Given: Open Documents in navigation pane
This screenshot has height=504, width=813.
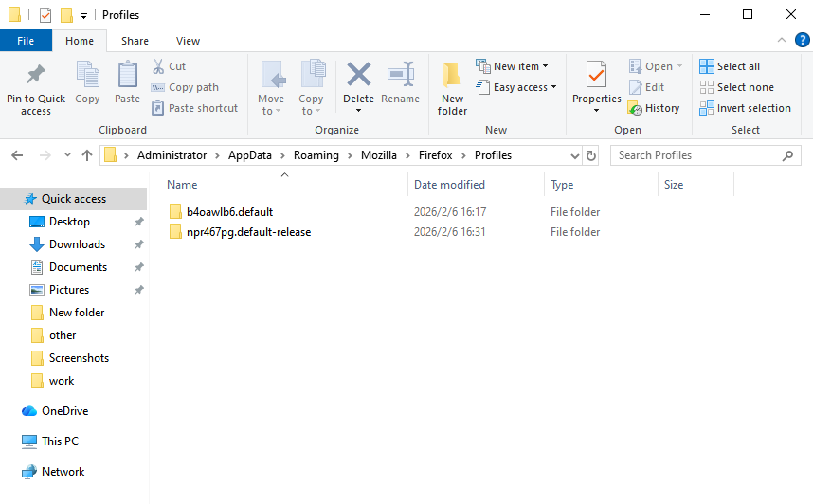Looking at the screenshot, I should click(78, 267).
